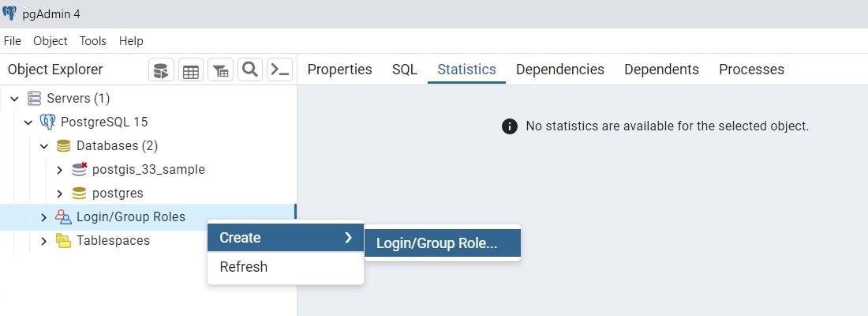Select the PostgreSQL 15 tree label

point(104,122)
